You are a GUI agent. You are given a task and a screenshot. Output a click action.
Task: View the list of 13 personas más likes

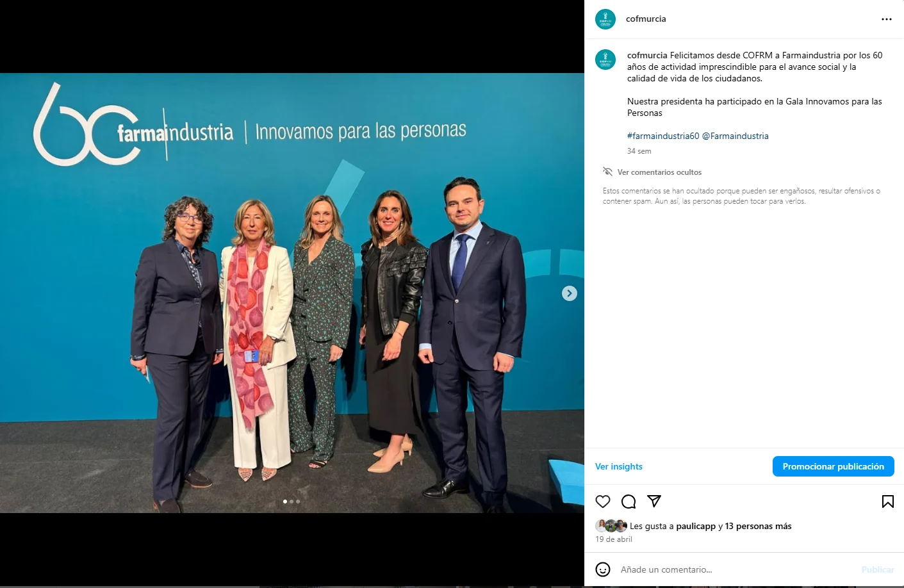point(759,526)
